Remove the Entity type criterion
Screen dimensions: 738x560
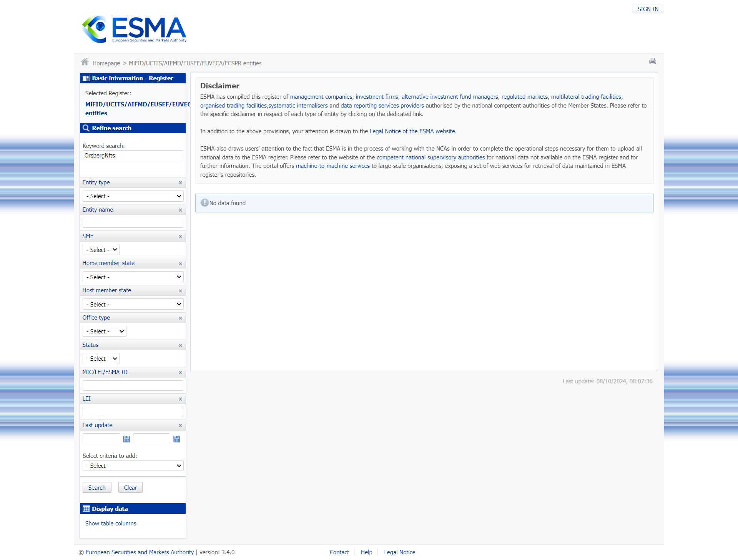pyautogui.click(x=180, y=183)
